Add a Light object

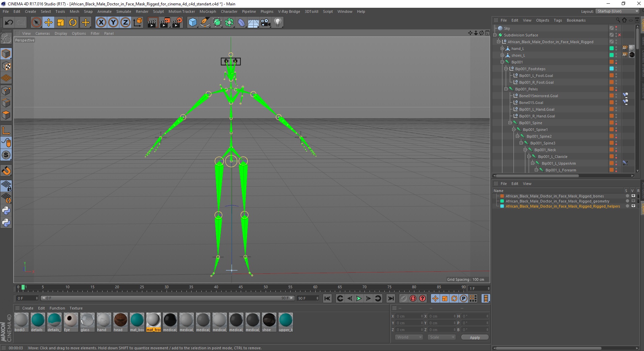[278, 23]
